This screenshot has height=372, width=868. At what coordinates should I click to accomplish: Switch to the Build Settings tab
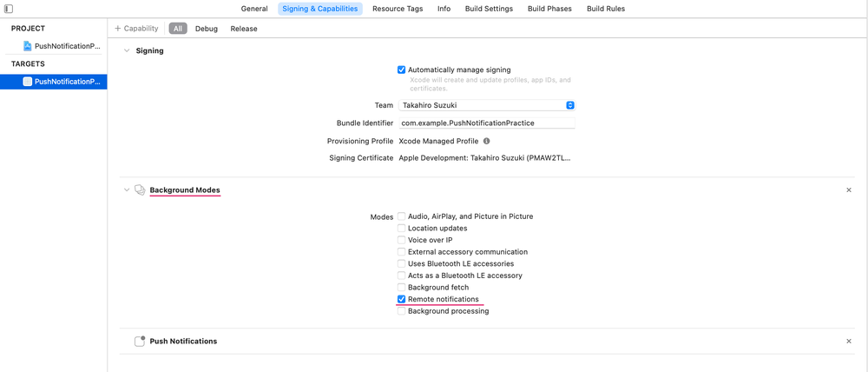(x=489, y=9)
